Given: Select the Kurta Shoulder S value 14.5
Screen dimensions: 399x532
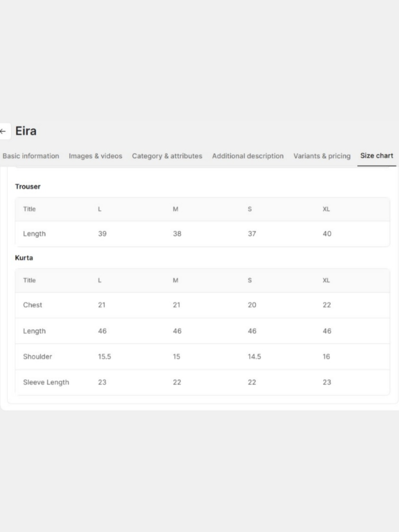Looking at the screenshot, I should [254, 357].
